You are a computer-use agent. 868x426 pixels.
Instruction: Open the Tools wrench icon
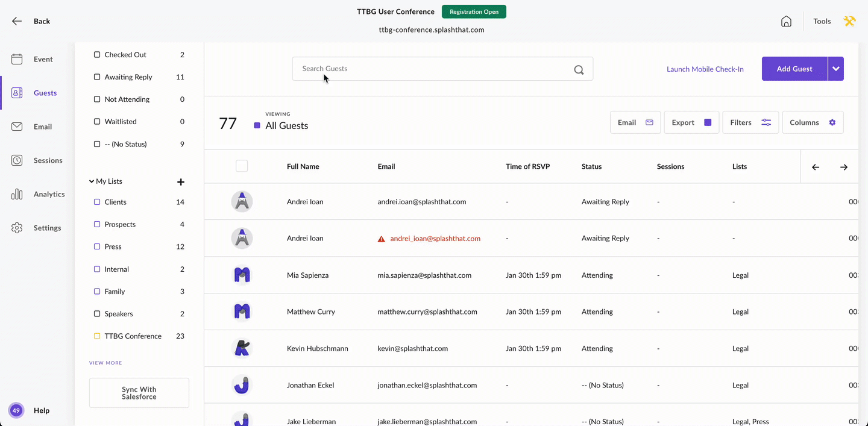849,21
